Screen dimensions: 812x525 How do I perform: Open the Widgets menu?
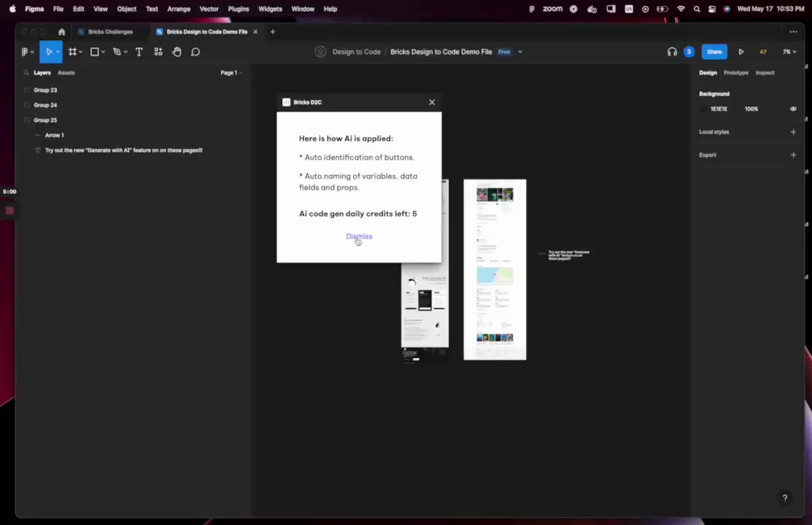coord(270,9)
